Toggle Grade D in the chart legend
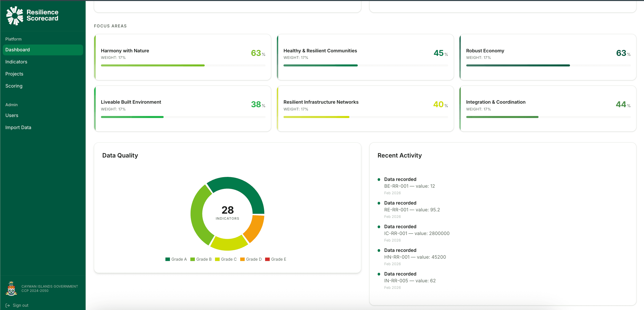This screenshot has width=644, height=310. coord(251,259)
